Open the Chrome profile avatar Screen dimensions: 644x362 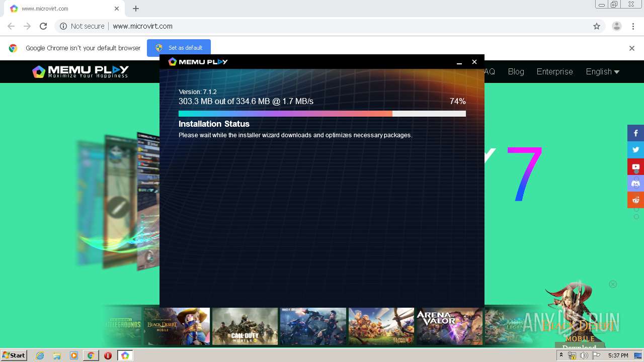[616, 26]
